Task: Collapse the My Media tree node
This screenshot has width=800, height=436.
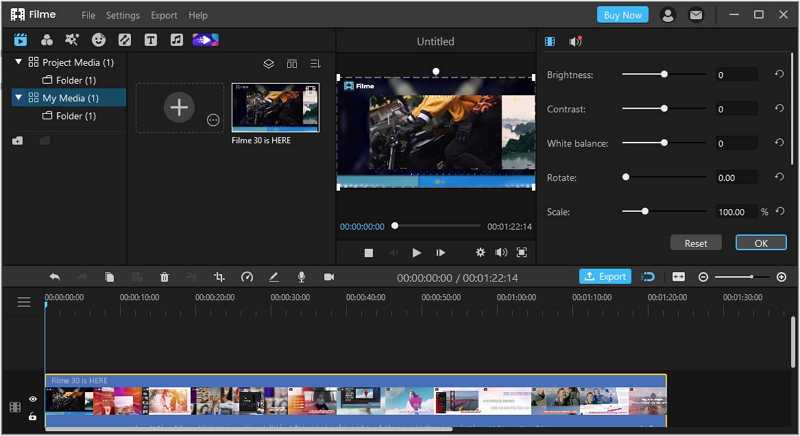Action: (x=18, y=97)
